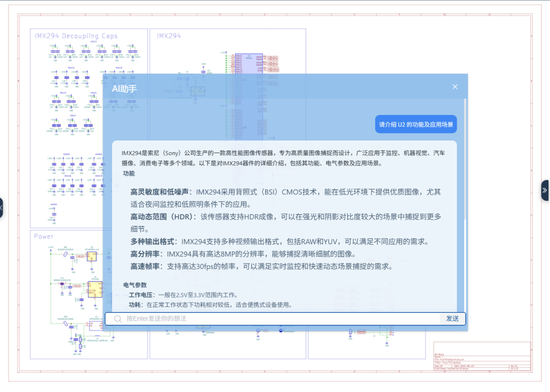Image resolution: width=550 pixels, height=392 pixels.
Task: Select the 电气参数 heading in the response
Action: click(x=134, y=285)
